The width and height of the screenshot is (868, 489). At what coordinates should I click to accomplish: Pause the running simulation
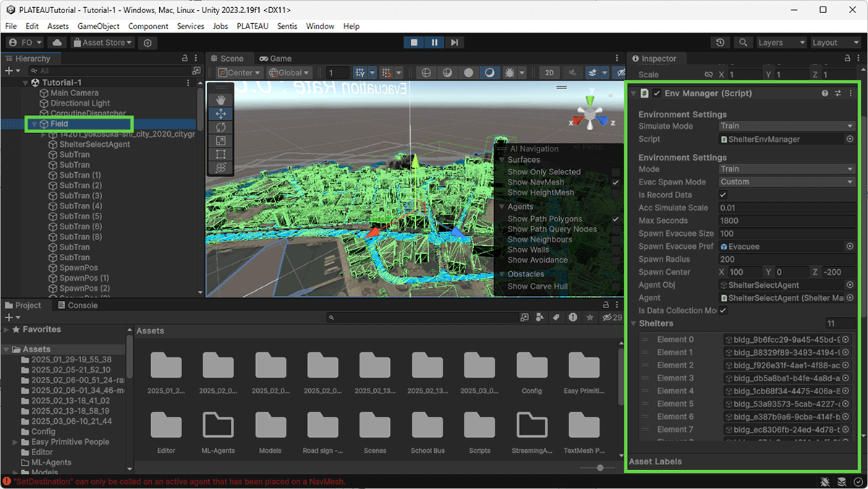434,43
